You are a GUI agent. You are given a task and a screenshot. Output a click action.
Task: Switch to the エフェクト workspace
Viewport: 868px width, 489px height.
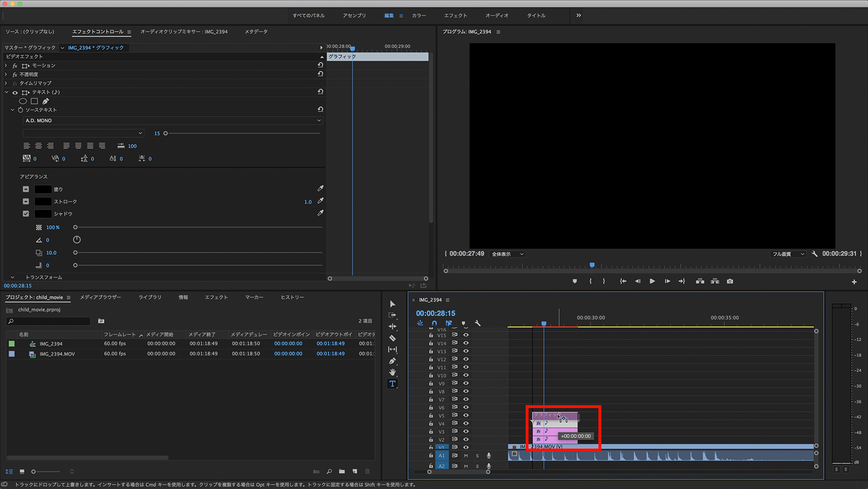point(455,15)
